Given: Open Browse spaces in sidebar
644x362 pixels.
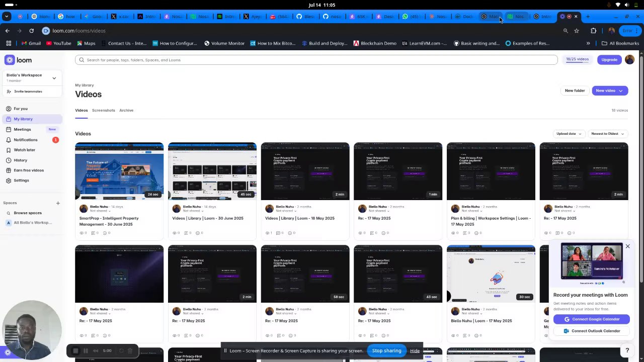Looking at the screenshot, I should 28,213.
